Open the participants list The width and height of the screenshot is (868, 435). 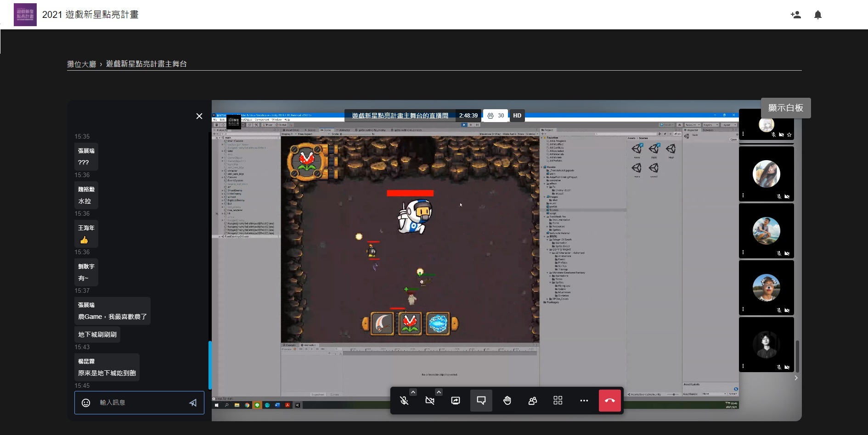click(x=533, y=401)
